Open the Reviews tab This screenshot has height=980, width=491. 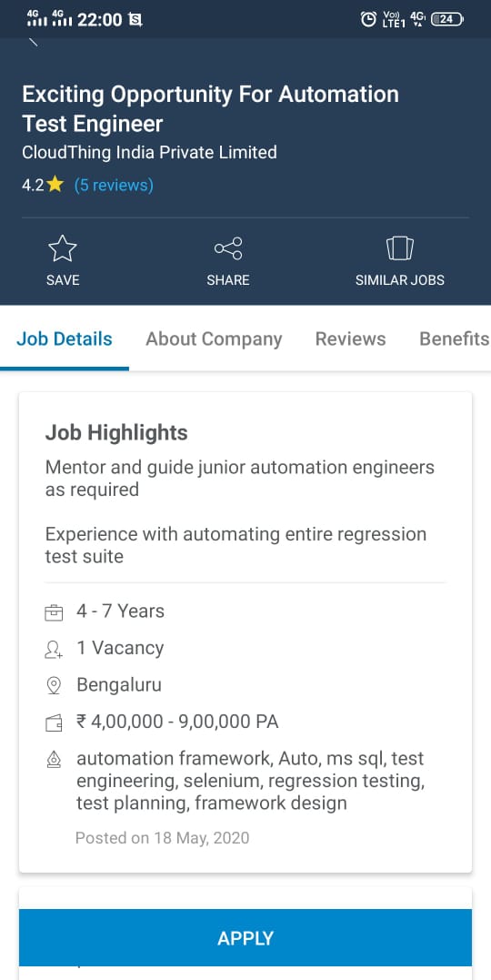350,338
